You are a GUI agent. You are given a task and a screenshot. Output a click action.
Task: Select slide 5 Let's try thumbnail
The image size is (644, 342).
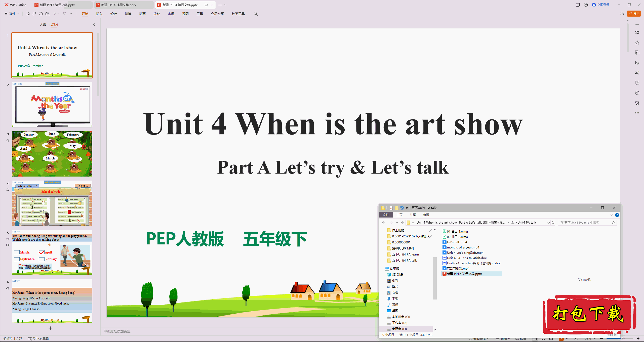[x=52, y=252]
